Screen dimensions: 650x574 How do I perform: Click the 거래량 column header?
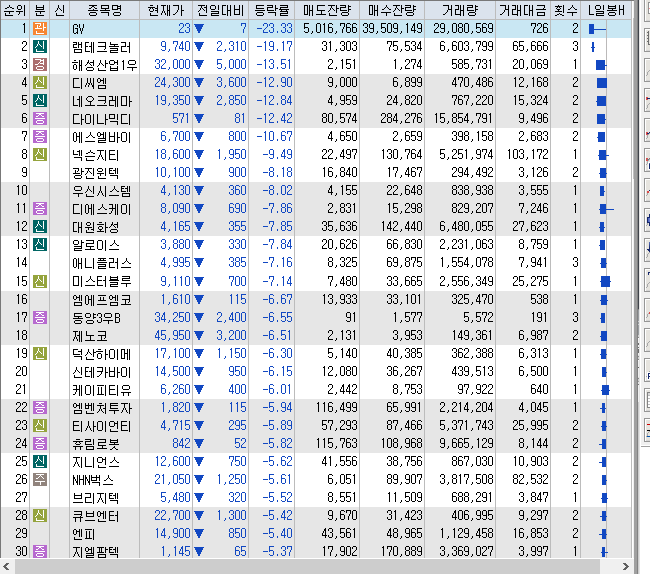tap(460, 10)
